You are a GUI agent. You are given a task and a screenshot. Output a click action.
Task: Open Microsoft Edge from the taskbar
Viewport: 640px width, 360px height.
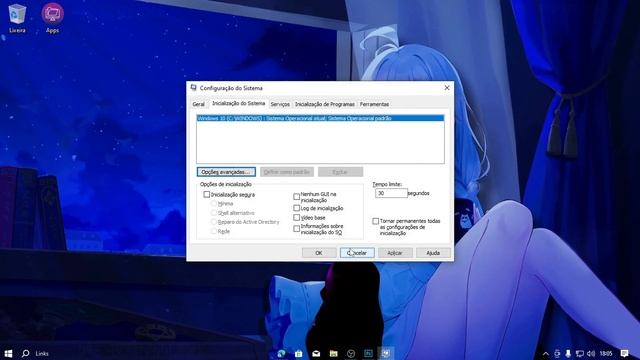[281, 353]
